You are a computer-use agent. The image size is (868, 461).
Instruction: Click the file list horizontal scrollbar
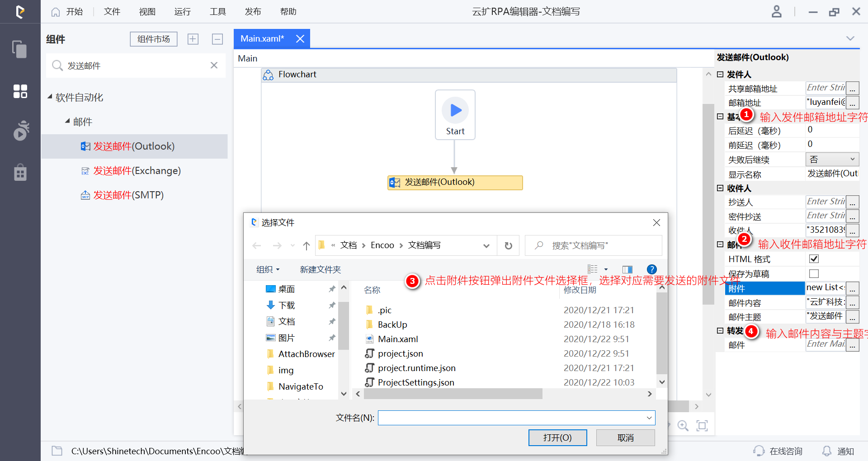pyautogui.click(x=453, y=394)
